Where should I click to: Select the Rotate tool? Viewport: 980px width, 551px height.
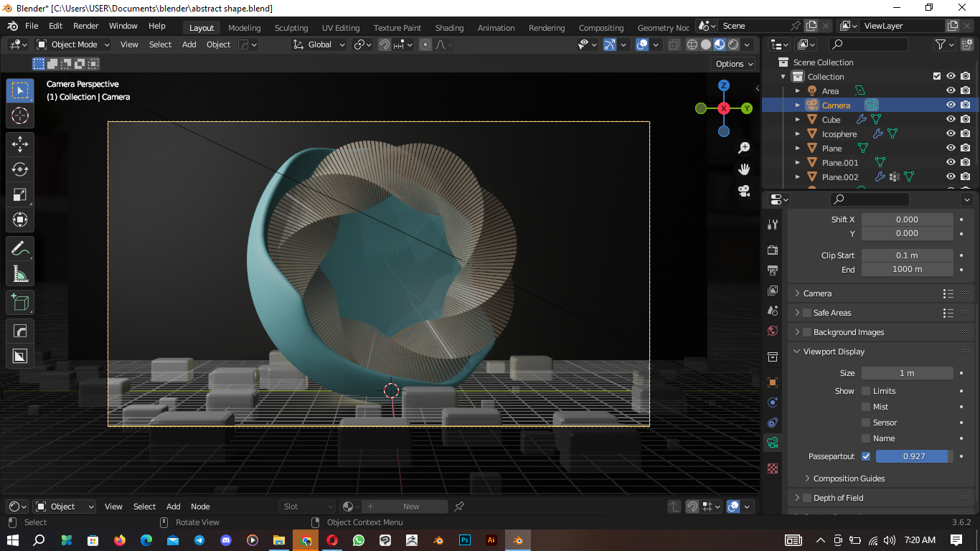tap(20, 169)
